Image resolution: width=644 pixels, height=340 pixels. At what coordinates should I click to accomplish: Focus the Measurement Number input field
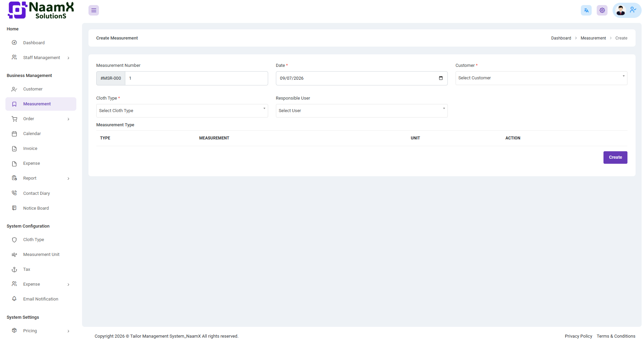tap(197, 78)
